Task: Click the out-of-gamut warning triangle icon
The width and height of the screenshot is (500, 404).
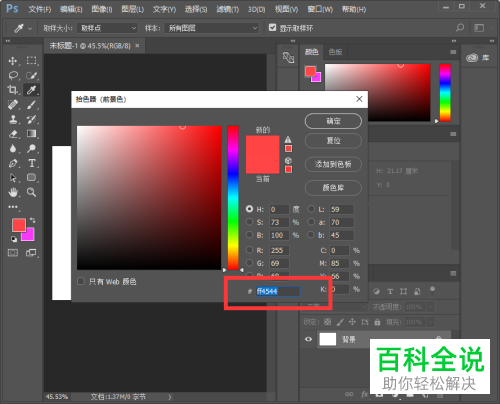Action: pos(288,139)
